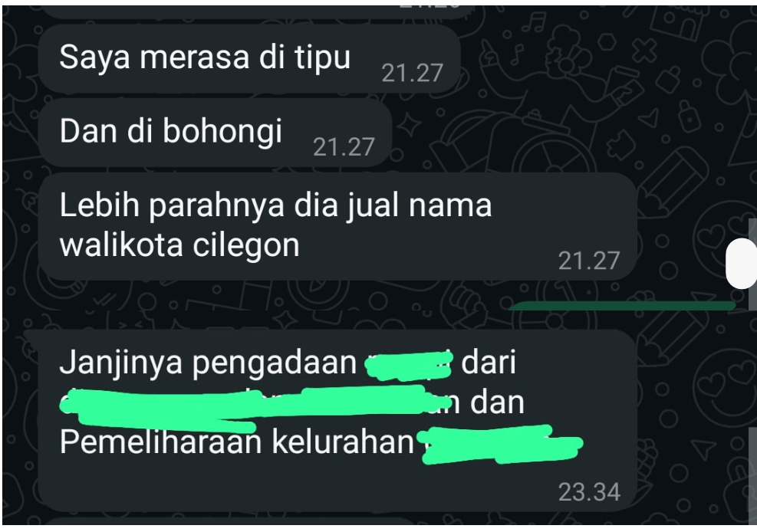Click the word "cilegon"
Viewport: 757px width, 532px height.
pyautogui.click(x=247, y=247)
